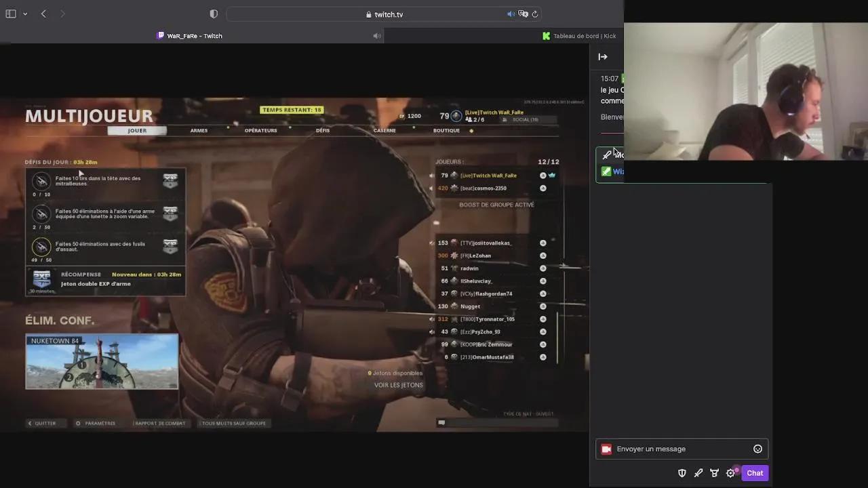This screenshot has height=488, width=868.
Task: Switch to the Tableau de bord | Kick tab
Action: click(579, 36)
